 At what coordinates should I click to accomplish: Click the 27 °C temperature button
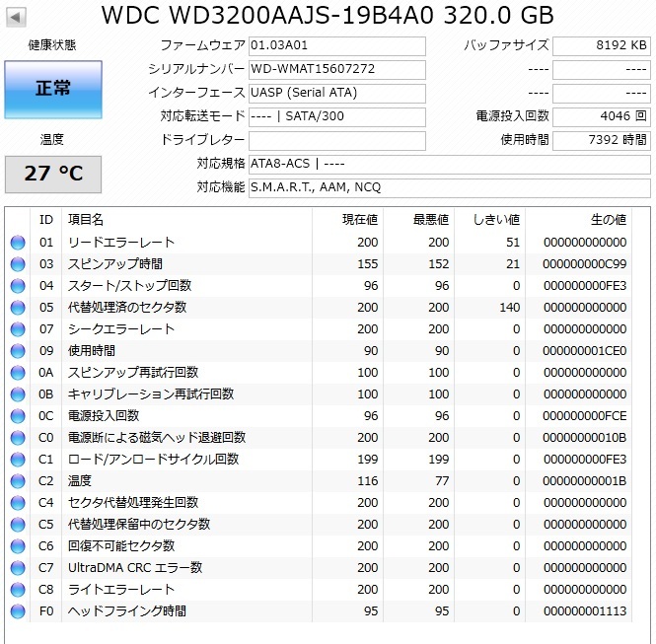tap(53, 174)
